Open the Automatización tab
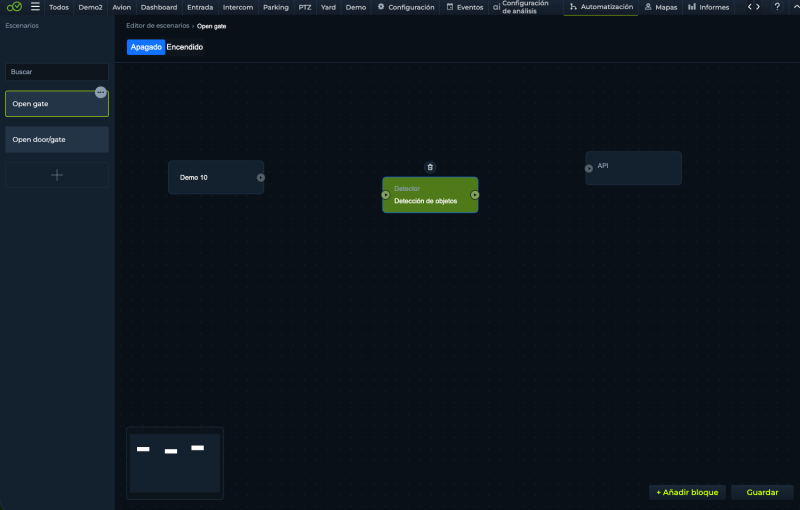800x510 pixels. (x=601, y=7)
